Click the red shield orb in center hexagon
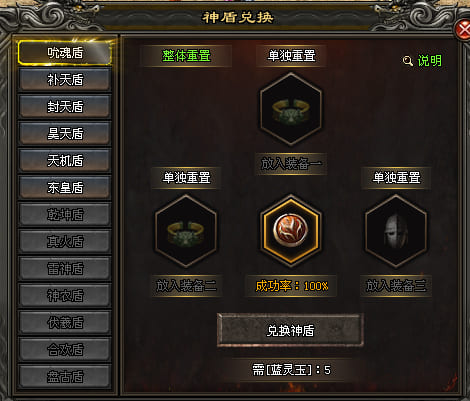This screenshot has width=470, height=401. (x=291, y=230)
